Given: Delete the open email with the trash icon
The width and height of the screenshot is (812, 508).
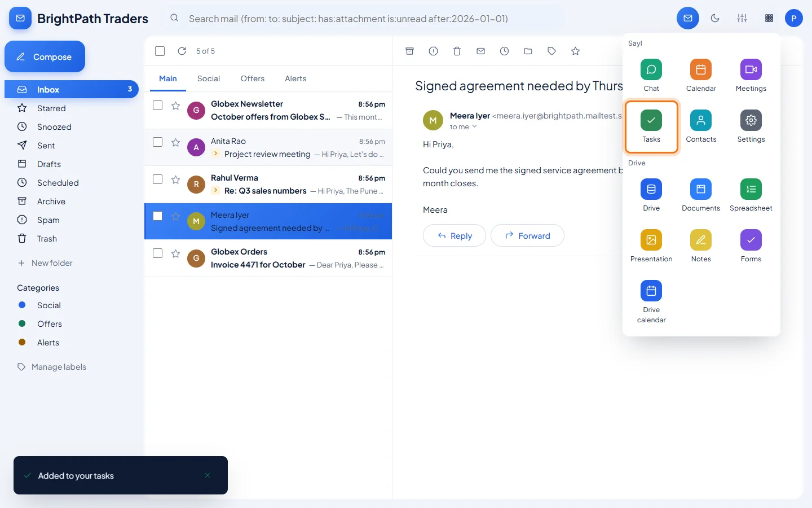Looking at the screenshot, I should click(457, 51).
